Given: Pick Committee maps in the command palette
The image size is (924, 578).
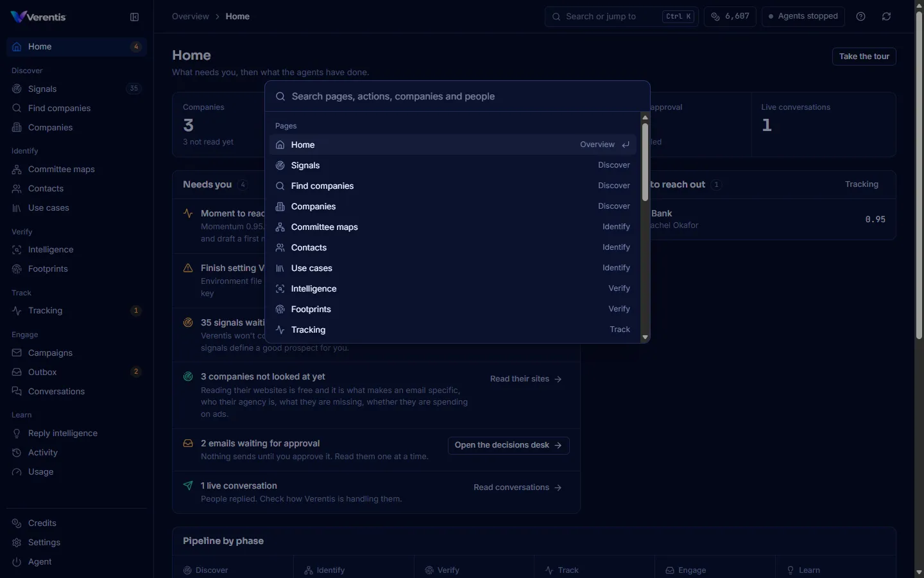Looking at the screenshot, I should 453,227.
